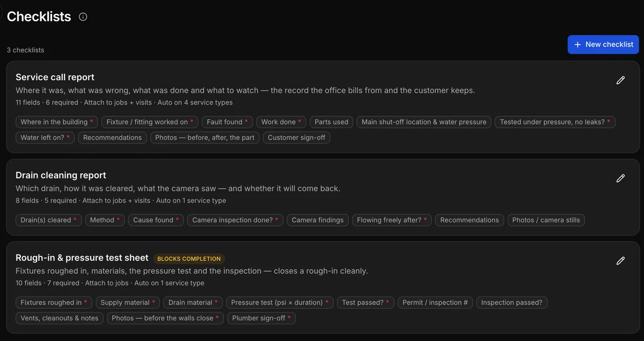This screenshot has width=644, height=341.
Task: Click '10 fields · 7 required' summary line
Action: pyautogui.click(x=110, y=283)
